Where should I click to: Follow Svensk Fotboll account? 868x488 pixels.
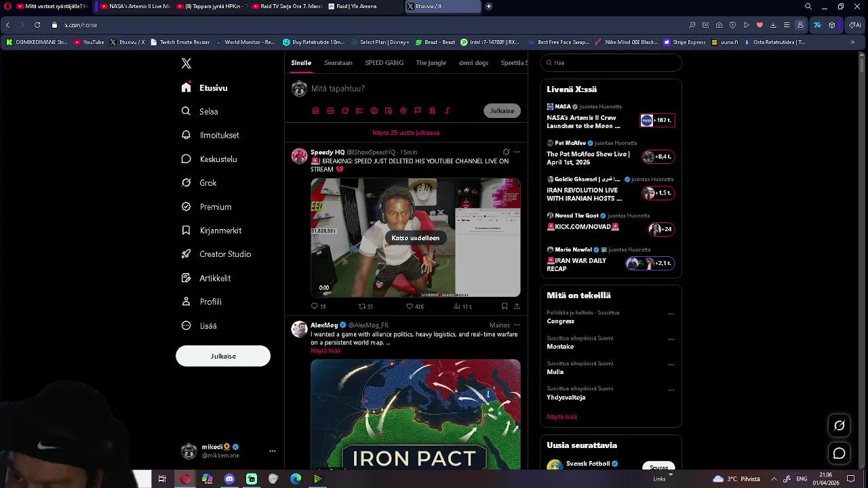[658, 467]
